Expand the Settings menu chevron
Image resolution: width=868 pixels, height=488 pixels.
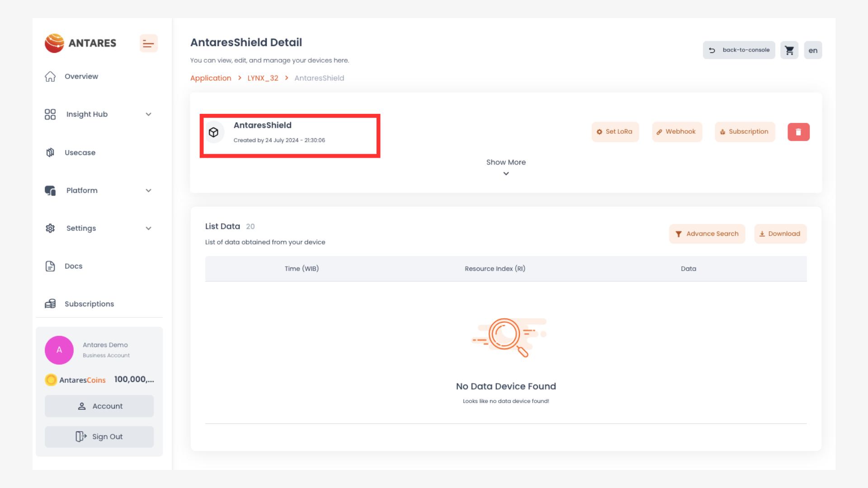pyautogui.click(x=148, y=229)
